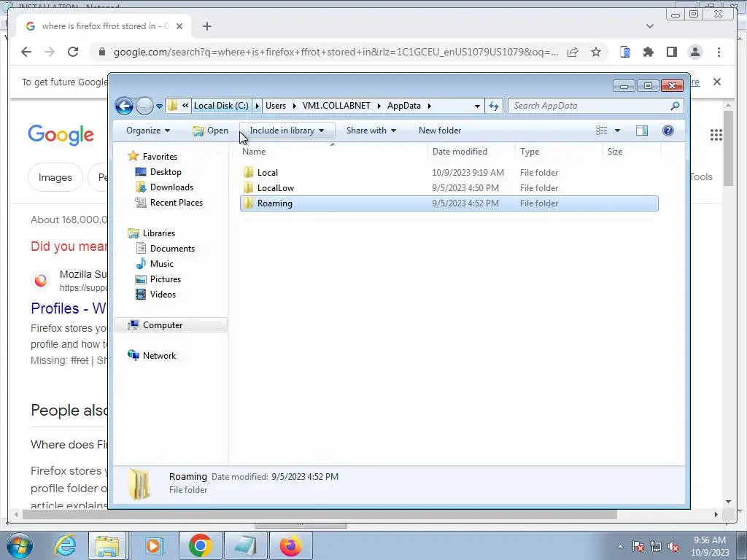This screenshot has width=747, height=560.
Task: Open Include in library menu
Action: pyautogui.click(x=287, y=131)
